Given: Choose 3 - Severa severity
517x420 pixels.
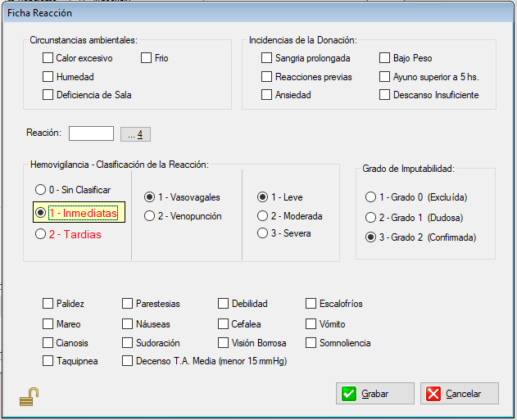Looking at the screenshot, I should click(263, 233).
